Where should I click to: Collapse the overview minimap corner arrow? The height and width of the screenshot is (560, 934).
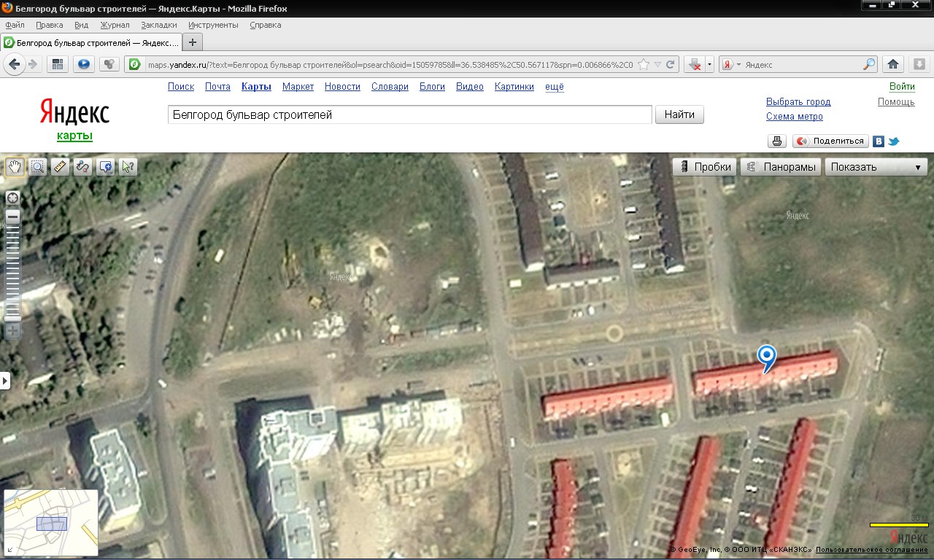coord(10,549)
